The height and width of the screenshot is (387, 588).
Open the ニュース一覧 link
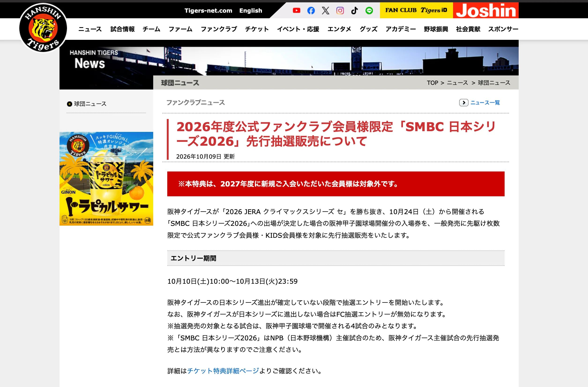485,103
